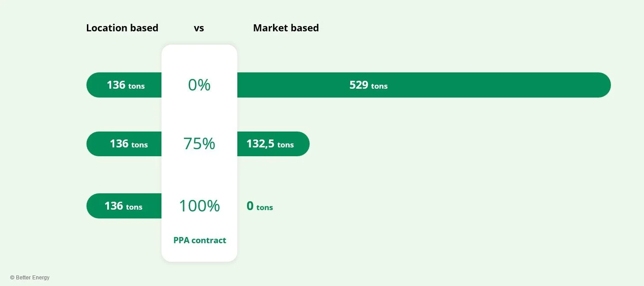
Task: Select the 100% PPA contract value
Action: pyautogui.click(x=199, y=206)
